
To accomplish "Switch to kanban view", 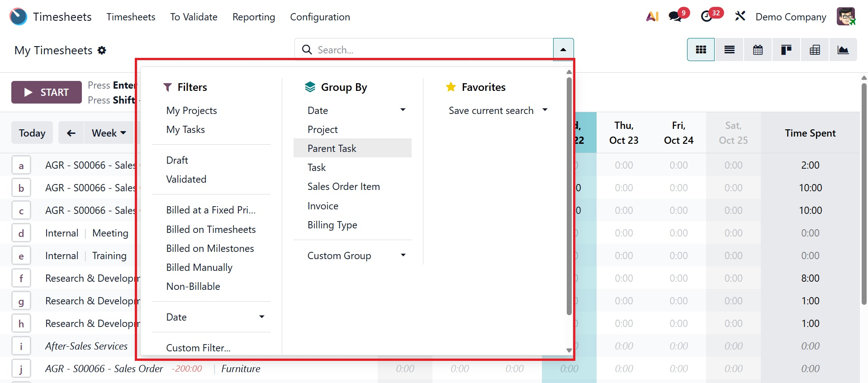I will pos(786,50).
